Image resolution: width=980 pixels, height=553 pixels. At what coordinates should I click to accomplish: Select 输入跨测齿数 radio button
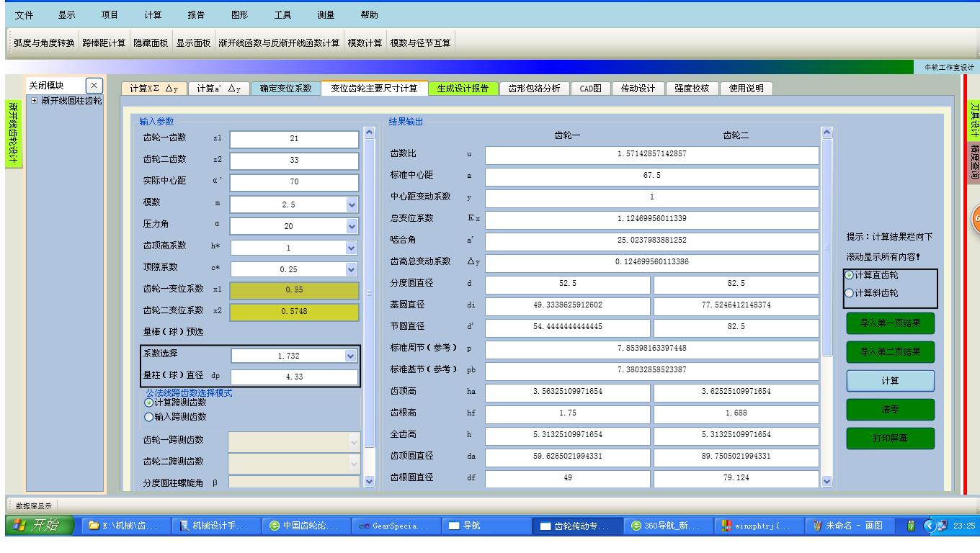click(150, 417)
